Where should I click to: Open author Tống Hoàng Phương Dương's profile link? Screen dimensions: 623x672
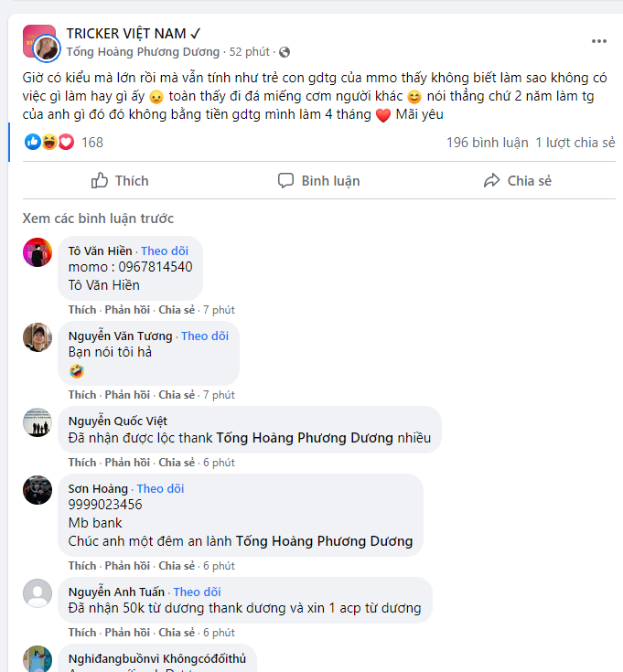coord(143,52)
